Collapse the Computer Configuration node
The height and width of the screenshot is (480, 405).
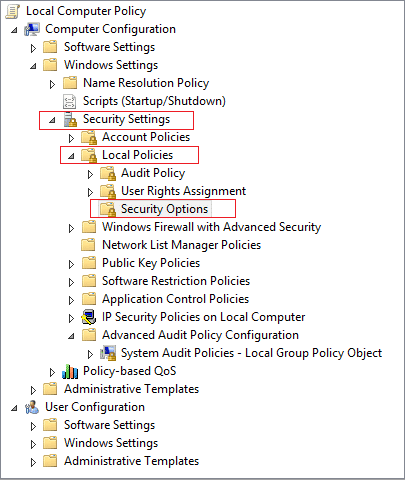pyautogui.click(x=14, y=30)
